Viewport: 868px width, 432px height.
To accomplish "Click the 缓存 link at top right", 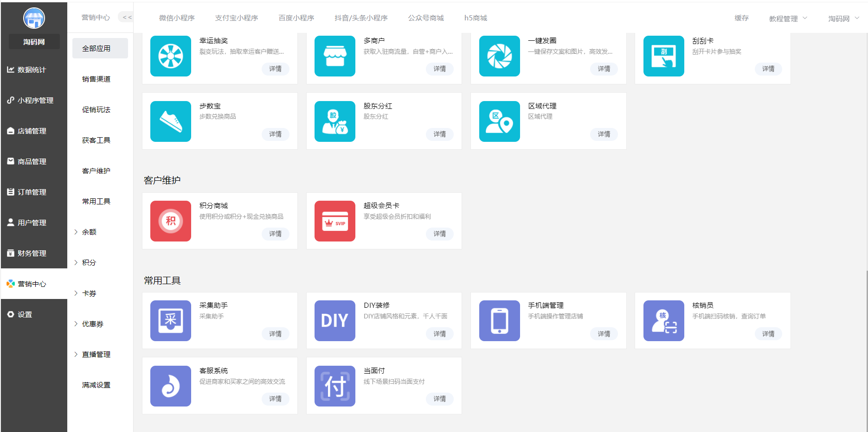I will tap(740, 19).
